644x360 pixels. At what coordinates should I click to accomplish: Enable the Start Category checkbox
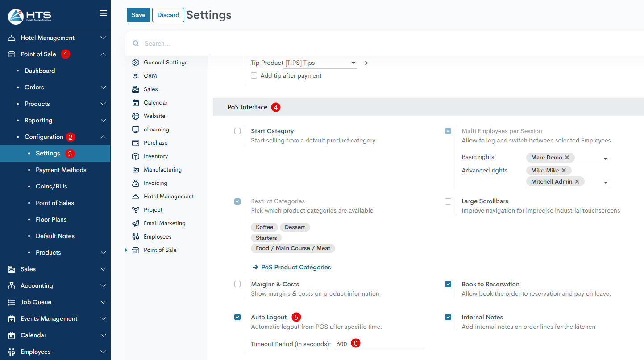(237, 131)
